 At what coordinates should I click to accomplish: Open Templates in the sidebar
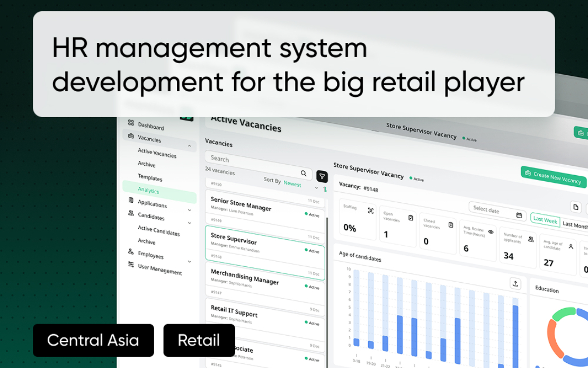pyautogui.click(x=149, y=177)
